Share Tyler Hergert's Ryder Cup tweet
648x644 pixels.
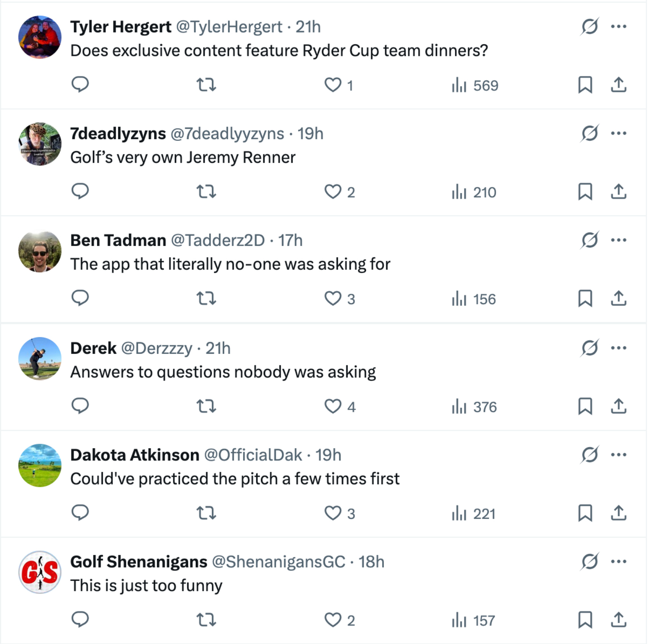pyautogui.click(x=619, y=85)
